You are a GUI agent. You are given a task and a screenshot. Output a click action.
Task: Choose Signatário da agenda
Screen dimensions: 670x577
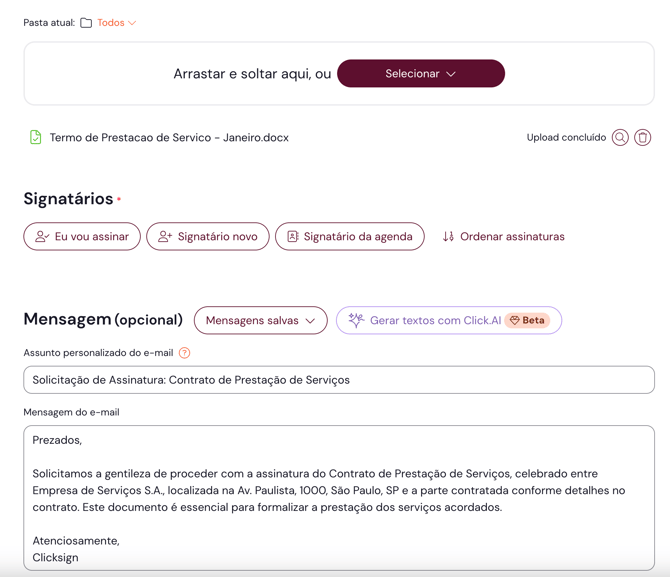(x=349, y=237)
